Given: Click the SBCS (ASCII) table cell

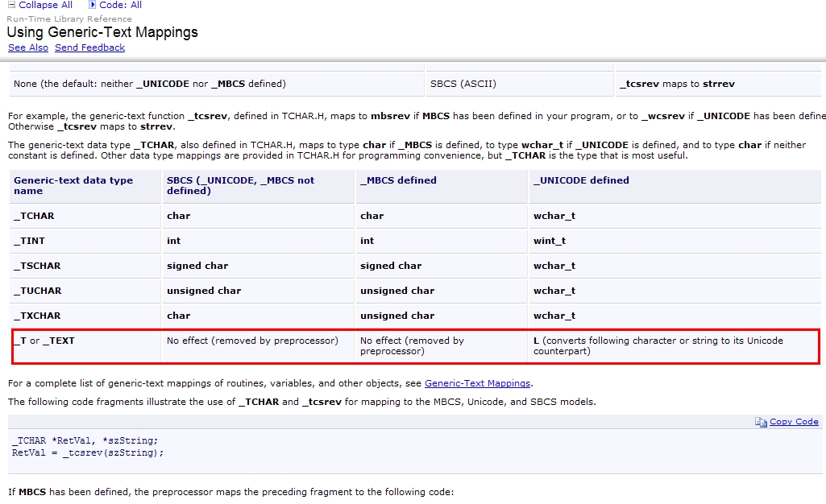Looking at the screenshot, I should pyautogui.click(x=520, y=84).
